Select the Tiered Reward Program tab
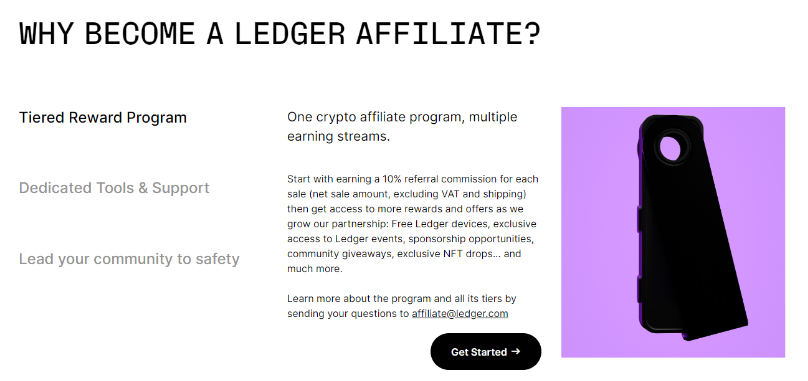The width and height of the screenshot is (808, 381). tap(103, 118)
